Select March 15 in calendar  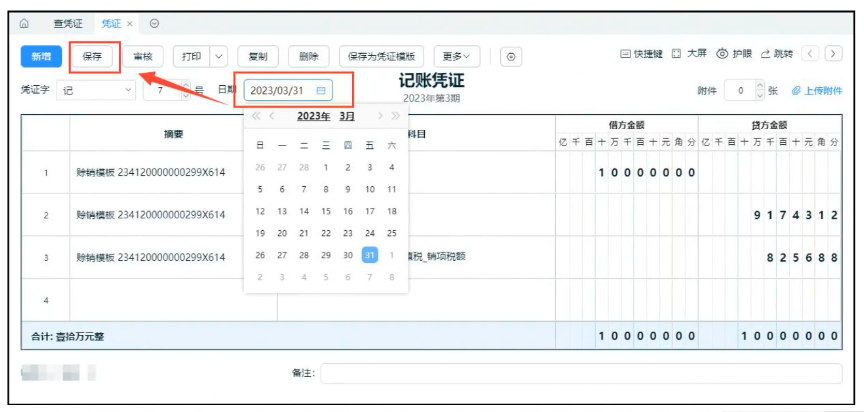tap(326, 211)
